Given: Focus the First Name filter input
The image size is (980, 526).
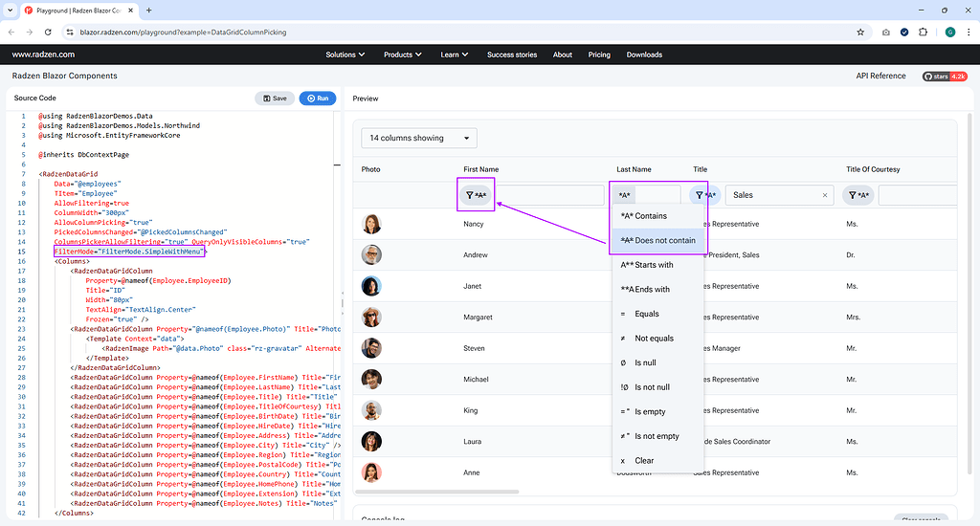Looking at the screenshot, I should pyautogui.click(x=550, y=195).
